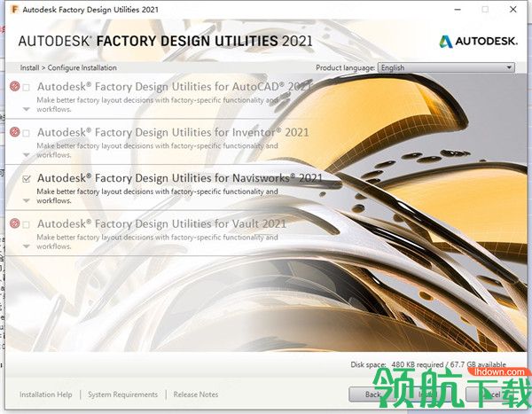Click the red blocked icon beside the AutoCAD 2021 entry
The image size is (532, 414).
coord(14,86)
